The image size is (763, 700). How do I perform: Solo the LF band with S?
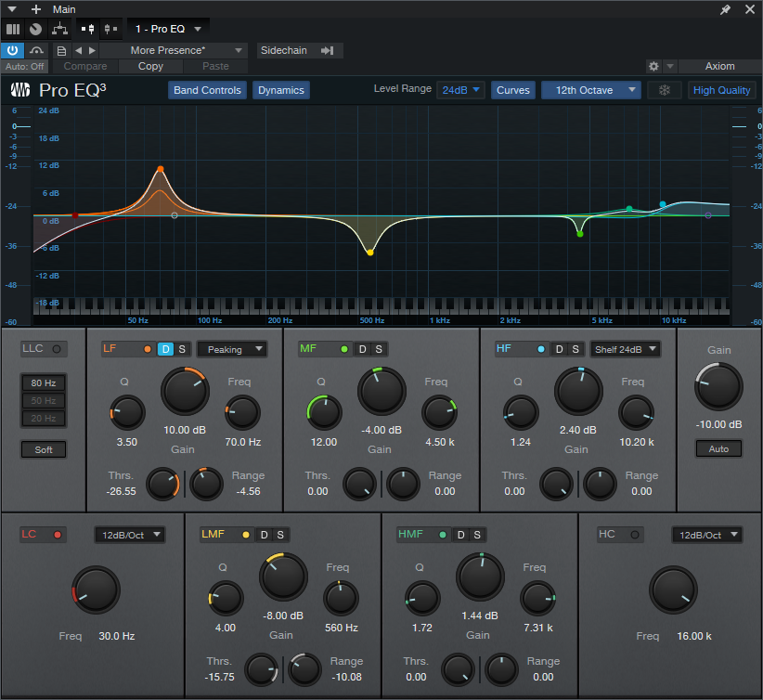pyautogui.click(x=182, y=349)
